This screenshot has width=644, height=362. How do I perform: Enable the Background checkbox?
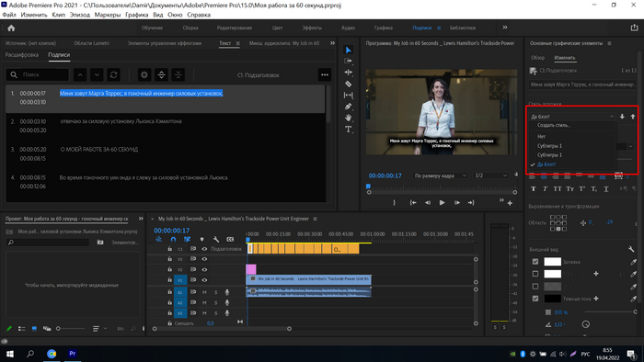[535, 286]
